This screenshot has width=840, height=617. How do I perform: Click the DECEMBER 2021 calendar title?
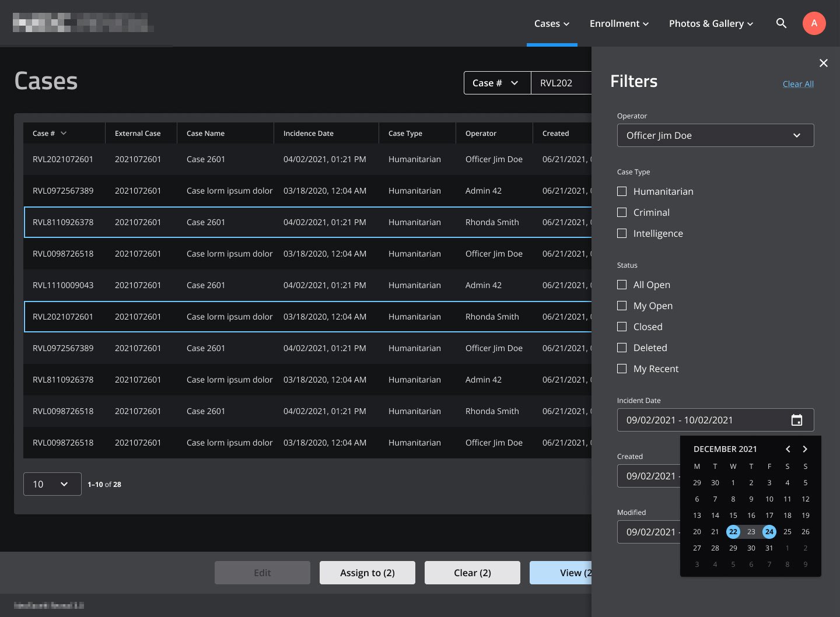click(x=725, y=449)
